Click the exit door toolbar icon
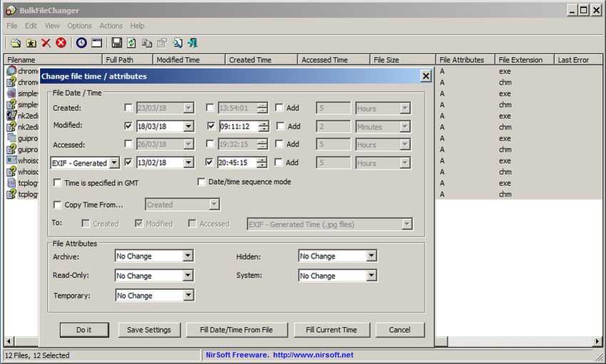The height and width of the screenshot is (364, 606). (192, 43)
